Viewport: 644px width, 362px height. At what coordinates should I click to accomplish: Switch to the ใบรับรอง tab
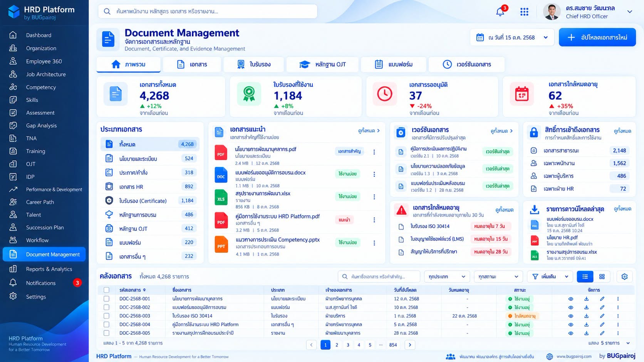(254, 64)
